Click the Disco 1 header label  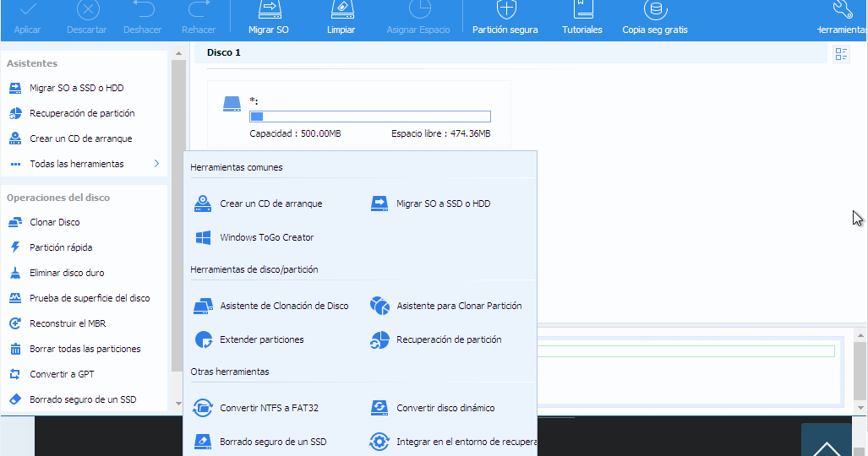tap(224, 52)
